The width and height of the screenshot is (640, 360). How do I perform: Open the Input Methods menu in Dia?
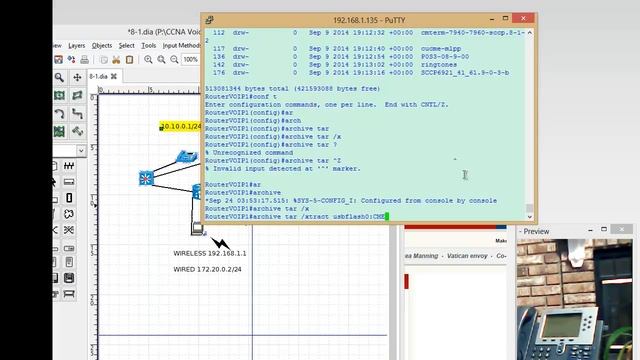181,46
